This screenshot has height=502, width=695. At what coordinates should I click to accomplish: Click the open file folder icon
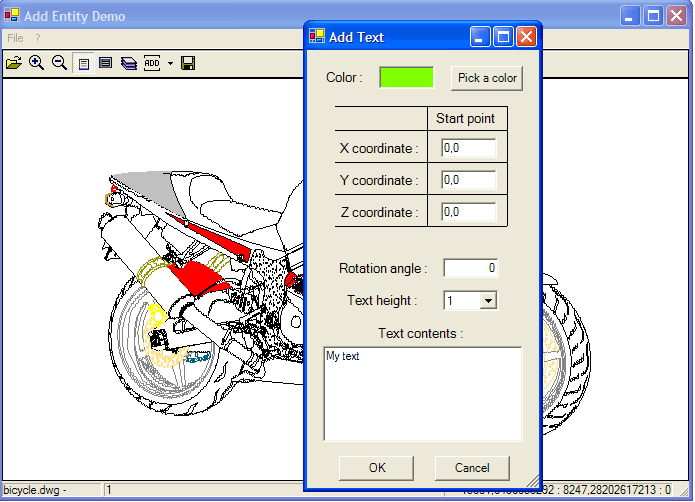click(x=14, y=63)
